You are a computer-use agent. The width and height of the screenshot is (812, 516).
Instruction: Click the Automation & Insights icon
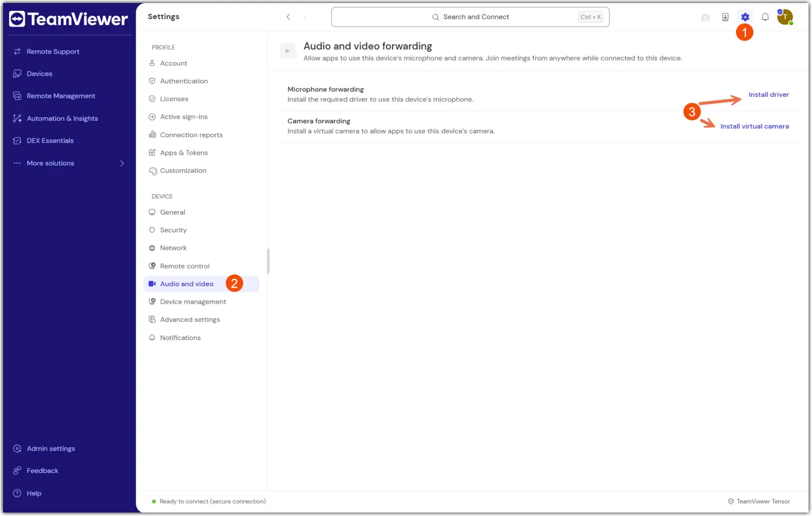click(x=17, y=118)
